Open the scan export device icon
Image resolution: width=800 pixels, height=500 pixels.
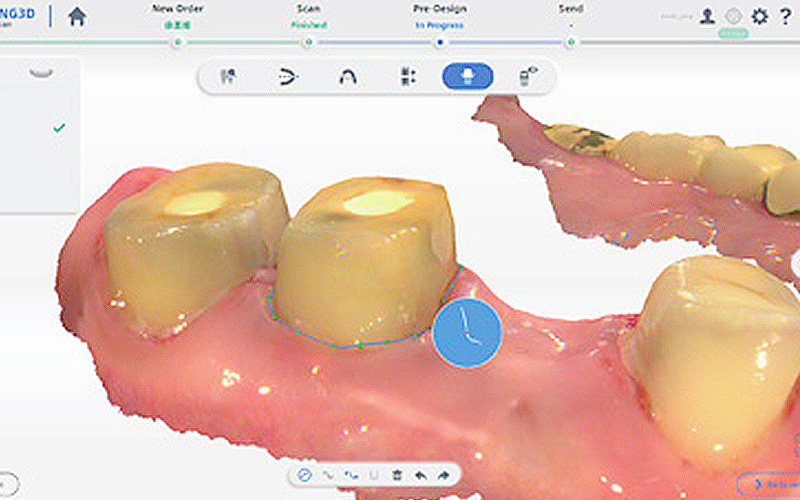528,76
